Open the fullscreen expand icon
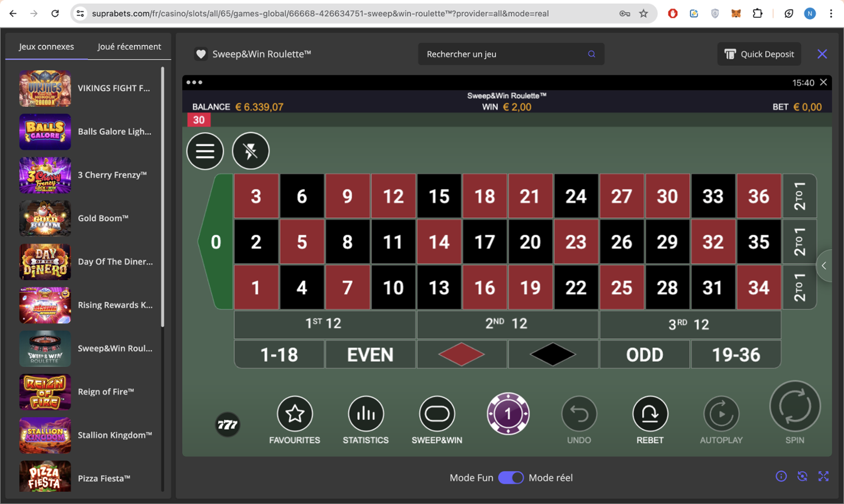The width and height of the screenshot is (844, 504). pyautogui.click(x=824, y=476)
